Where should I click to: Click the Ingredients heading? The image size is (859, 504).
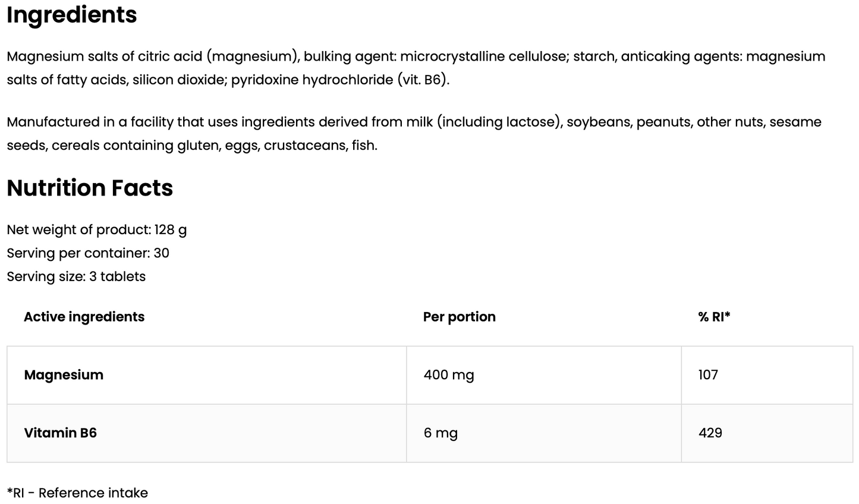click(72, 15)
